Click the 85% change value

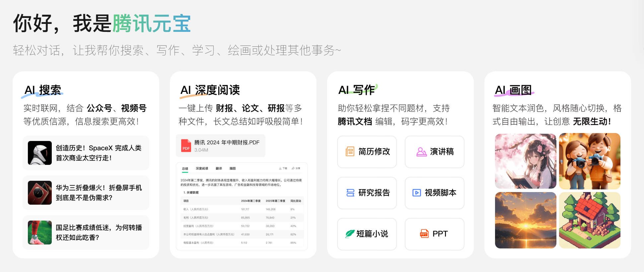293,243
